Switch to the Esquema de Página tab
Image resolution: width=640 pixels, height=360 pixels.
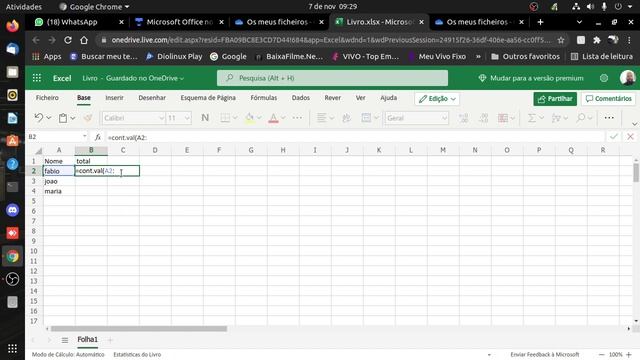[208, 98]
